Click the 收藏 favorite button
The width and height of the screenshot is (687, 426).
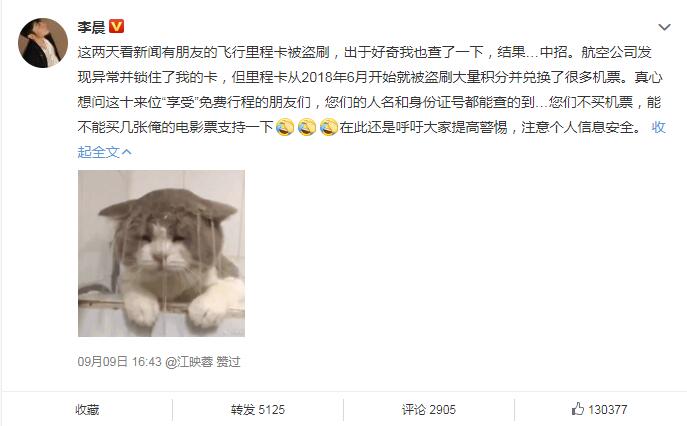(x=87, y=410)
